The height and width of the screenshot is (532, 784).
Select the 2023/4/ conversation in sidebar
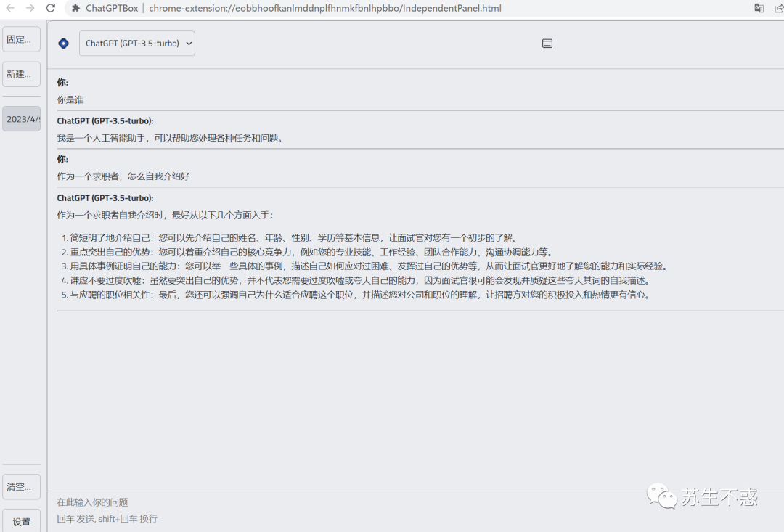pyautogui.click(x=21, y=119)
